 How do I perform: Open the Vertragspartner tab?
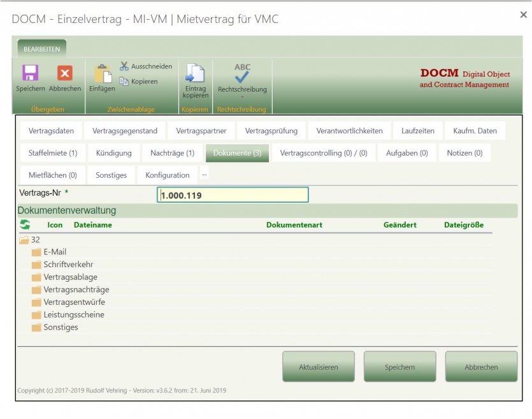tap(201, 131)
